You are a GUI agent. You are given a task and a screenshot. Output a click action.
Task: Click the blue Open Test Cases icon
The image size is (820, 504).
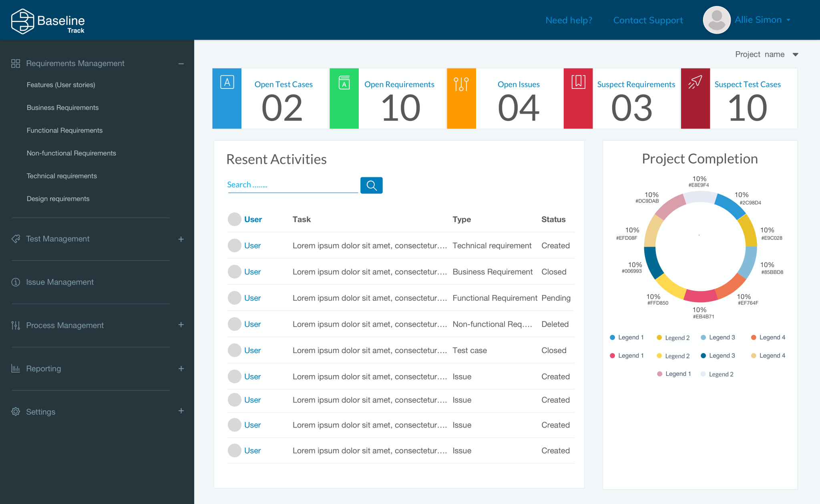[x=227, y=82]
